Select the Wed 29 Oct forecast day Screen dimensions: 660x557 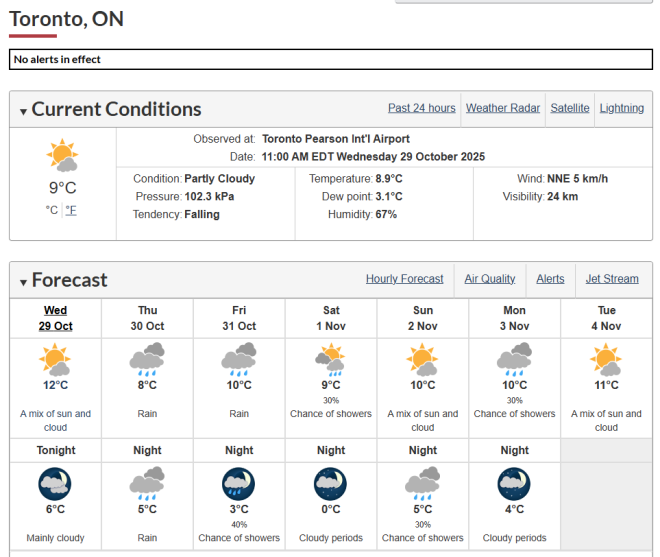tap(56, 318)
